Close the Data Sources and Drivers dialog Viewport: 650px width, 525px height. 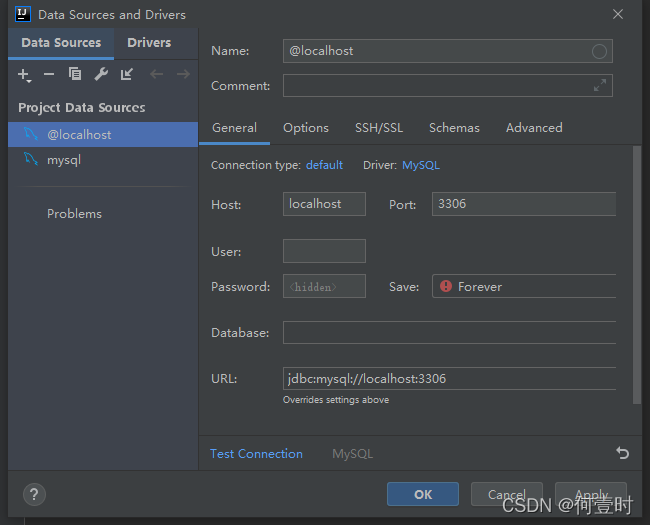tap(618, 14)
